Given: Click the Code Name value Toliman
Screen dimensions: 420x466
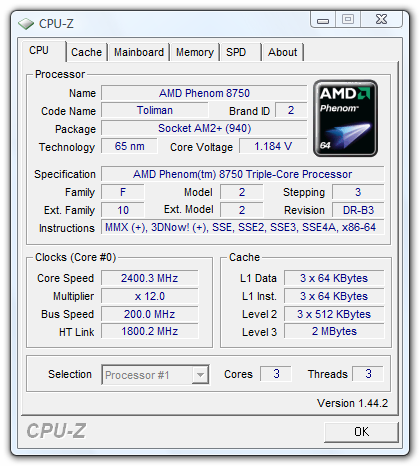Looking at the screenshot, I should (155, 110).
